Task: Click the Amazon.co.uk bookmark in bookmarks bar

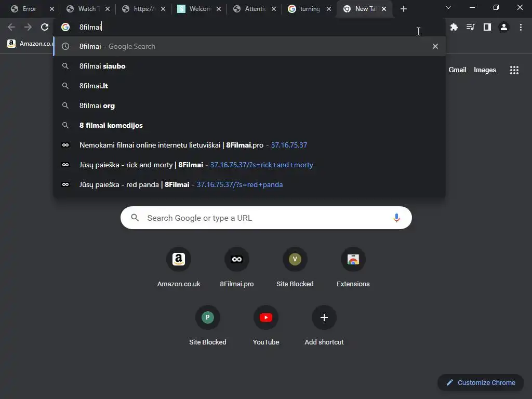Action: pos(30,44)
